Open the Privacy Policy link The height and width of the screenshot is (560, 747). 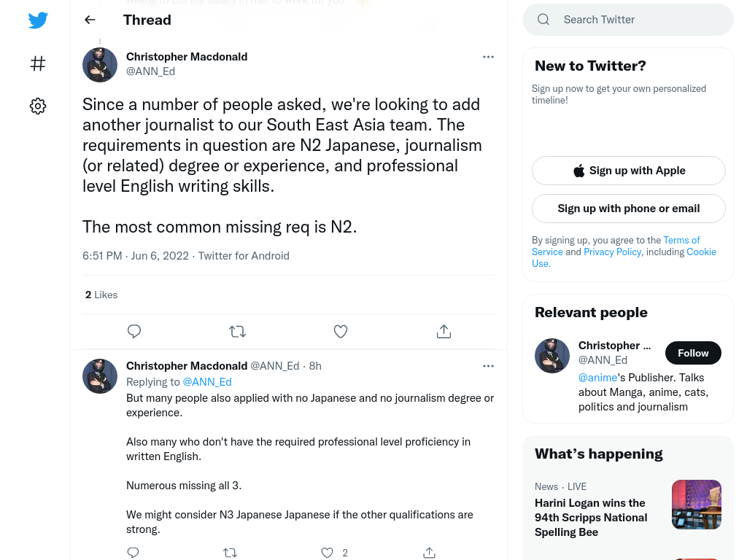[612, 252]
